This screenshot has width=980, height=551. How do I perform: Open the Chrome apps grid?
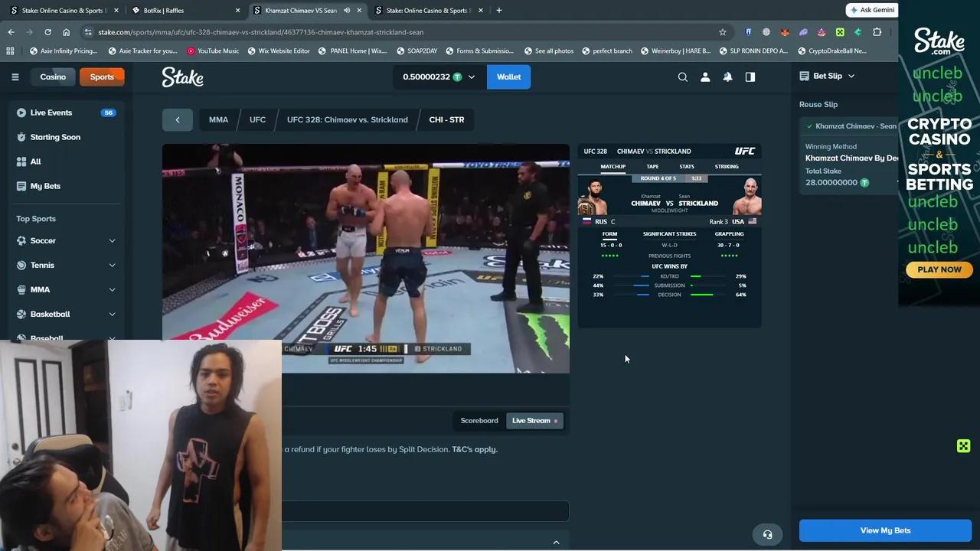[x=10, y=51]
